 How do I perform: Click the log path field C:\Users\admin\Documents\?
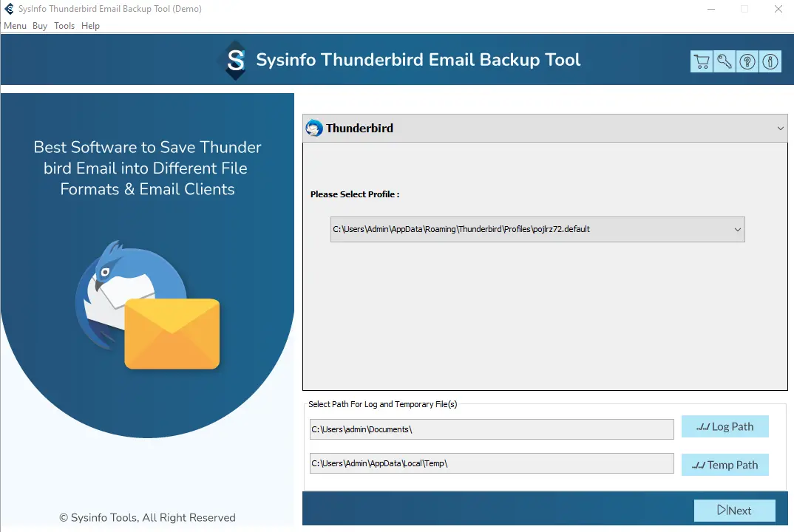492,429
